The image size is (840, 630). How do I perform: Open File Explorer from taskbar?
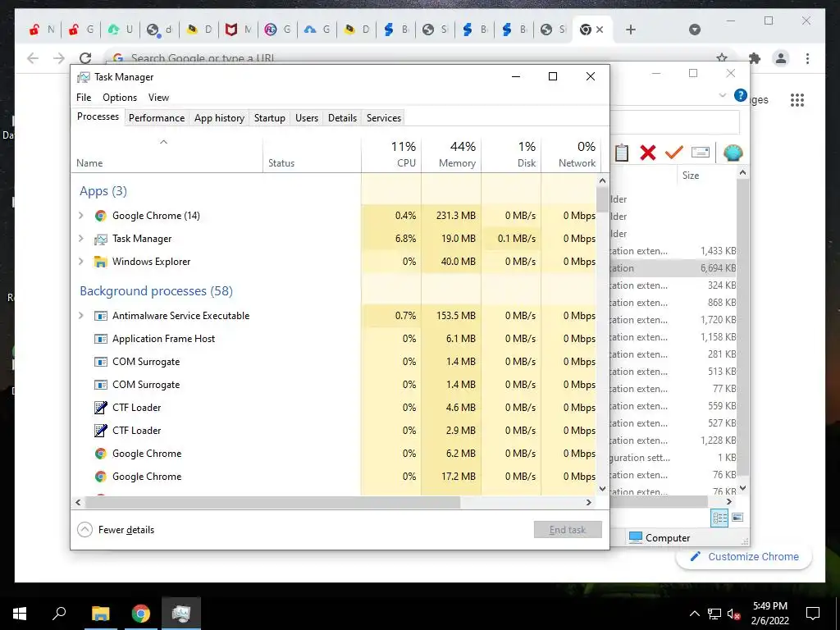click(100, 614)
